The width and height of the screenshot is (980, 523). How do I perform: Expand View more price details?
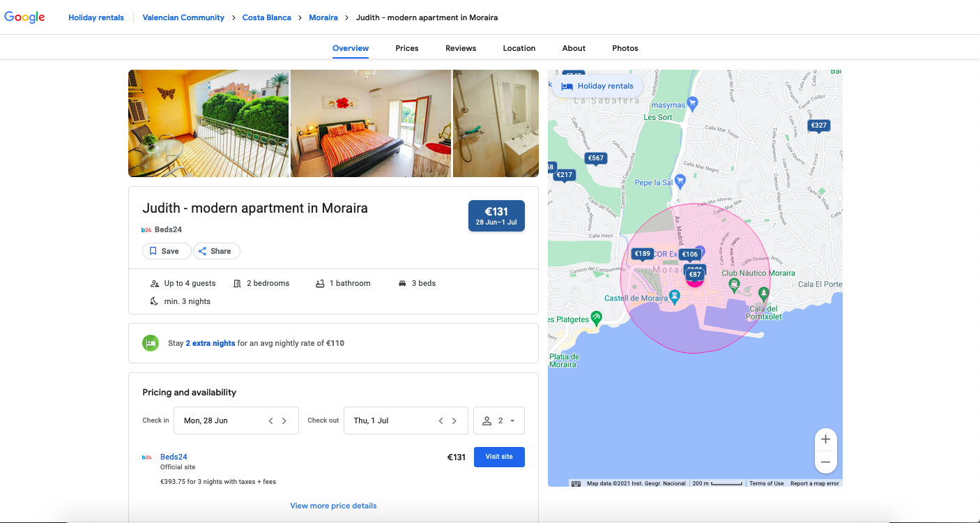(333, 506)
